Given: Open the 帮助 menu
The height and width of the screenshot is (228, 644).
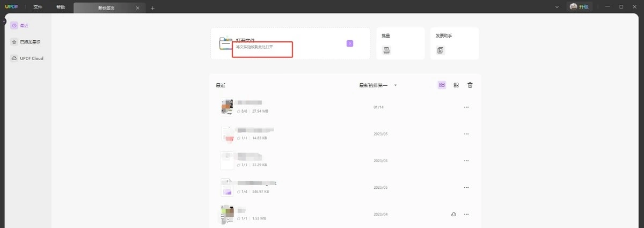Looking at the screenshot, I should [61, 8].
